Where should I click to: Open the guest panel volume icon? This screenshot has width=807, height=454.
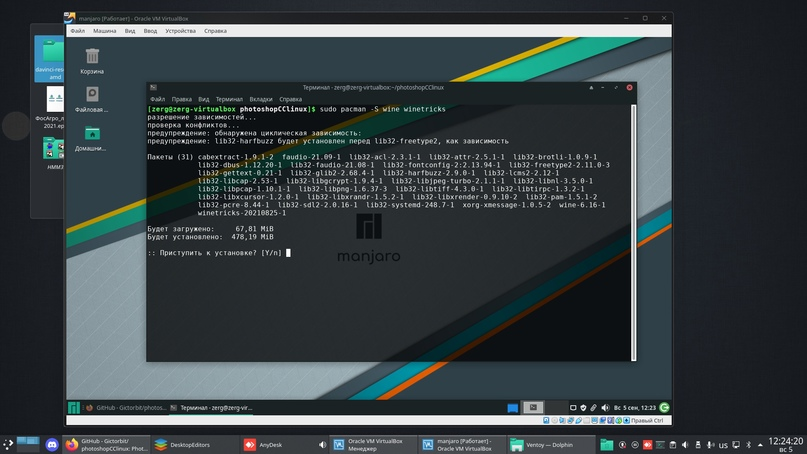(605, 408)
